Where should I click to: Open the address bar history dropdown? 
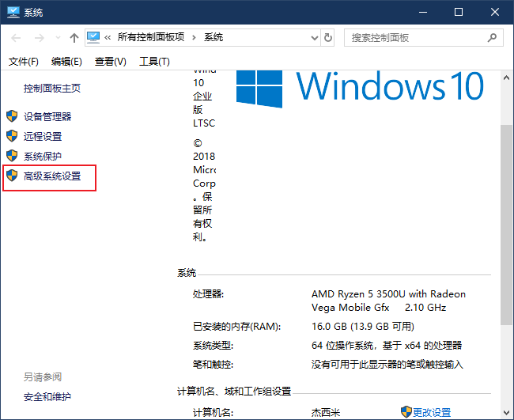click(x=315, y=38)
